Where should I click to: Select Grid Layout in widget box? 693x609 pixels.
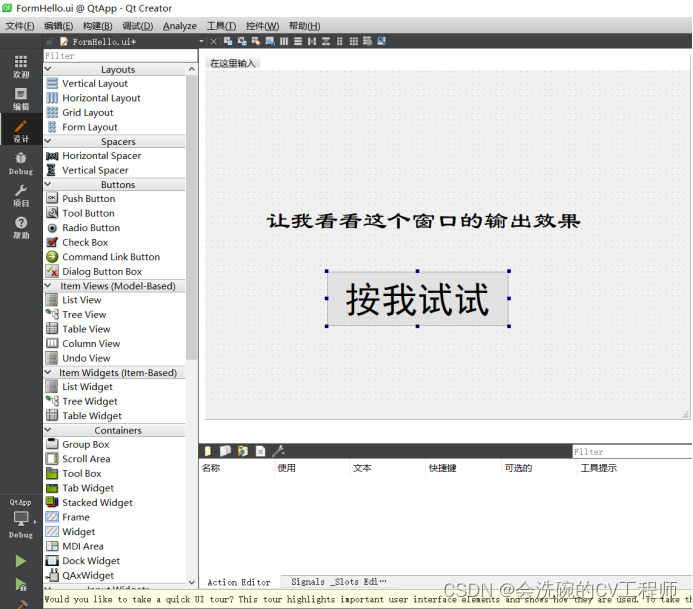coord(88,112)
